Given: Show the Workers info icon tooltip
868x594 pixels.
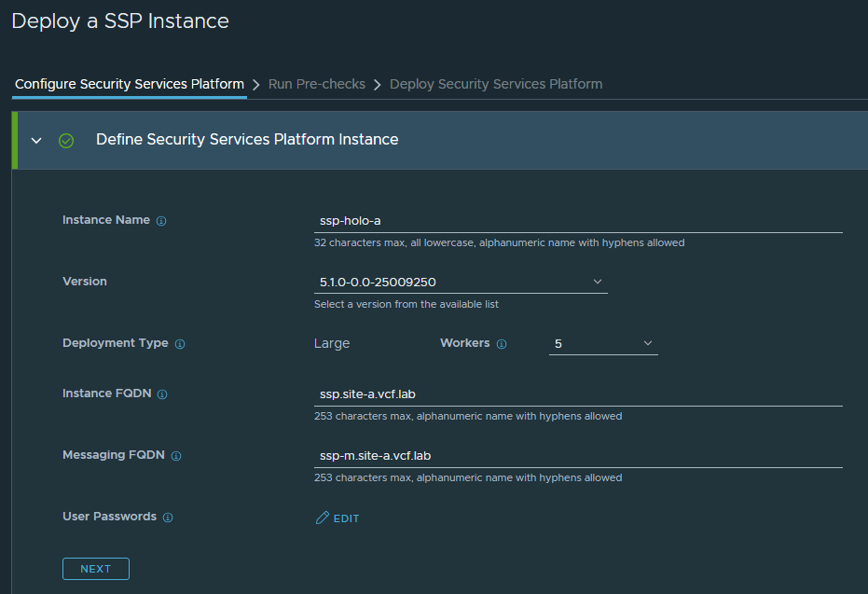Looking at the screenshot, I should coord(502,344).
